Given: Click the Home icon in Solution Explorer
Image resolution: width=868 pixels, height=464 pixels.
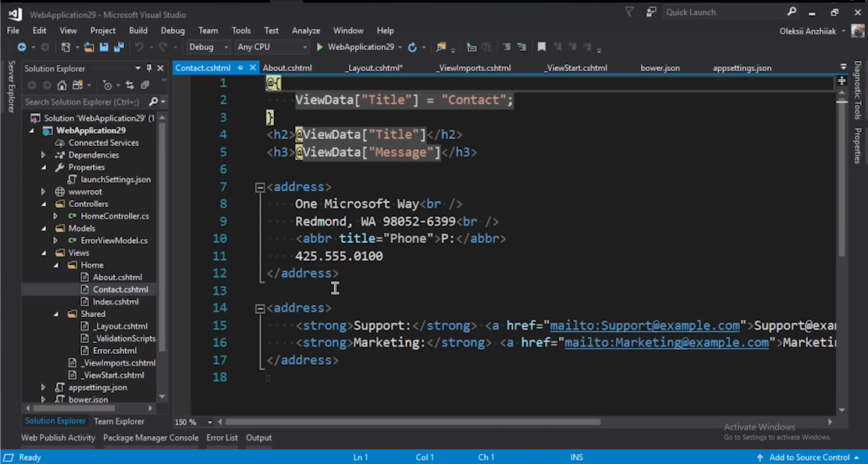Looking at the screenshot, I should point(62,85).
